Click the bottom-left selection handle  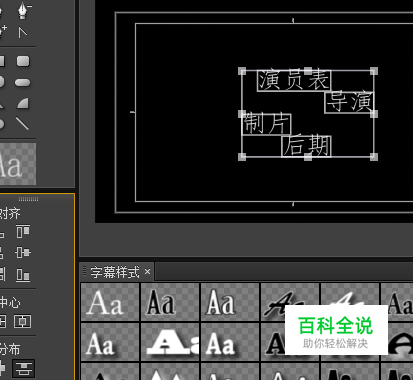242,157
